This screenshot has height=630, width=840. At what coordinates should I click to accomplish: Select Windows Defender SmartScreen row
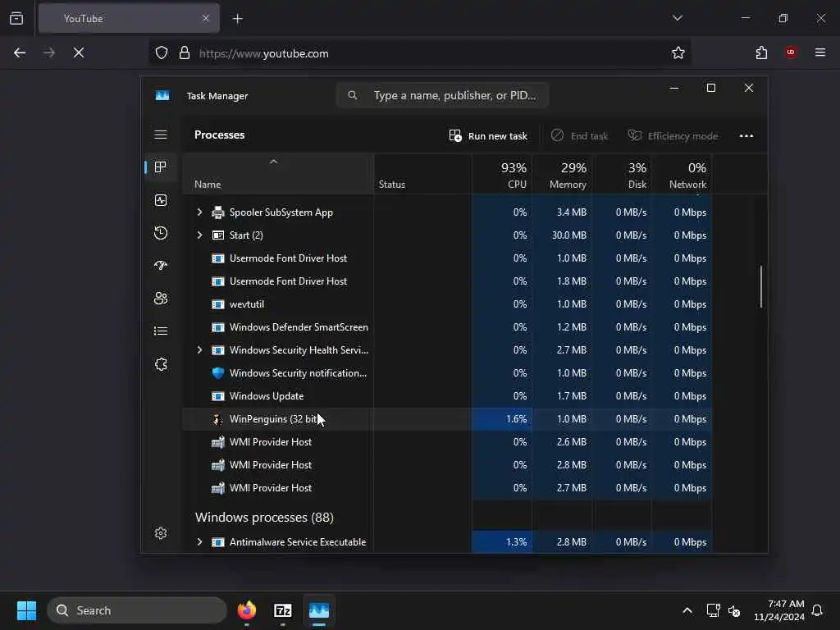[x=447, y=326]
